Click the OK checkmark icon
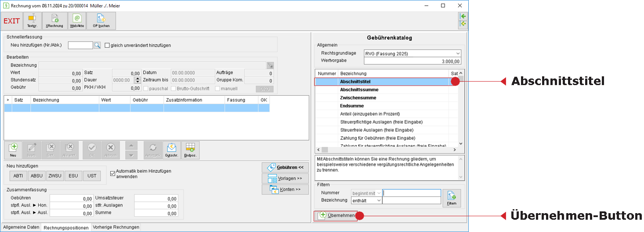 (x=92, y=150)
